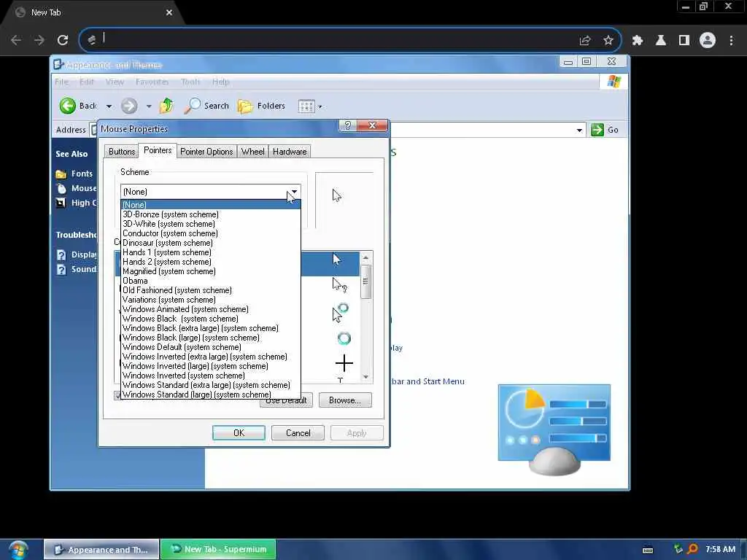The height and width of the screenshot is (560, 747).
Task: Select Windows Standard (extra large) scheme
Action: point(210,385)
